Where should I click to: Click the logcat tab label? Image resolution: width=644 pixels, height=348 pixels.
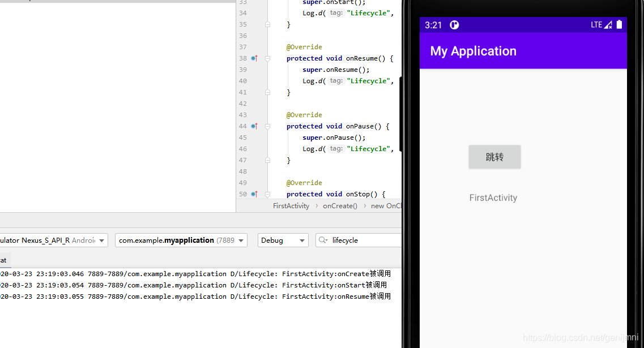[x=3, y=260]
